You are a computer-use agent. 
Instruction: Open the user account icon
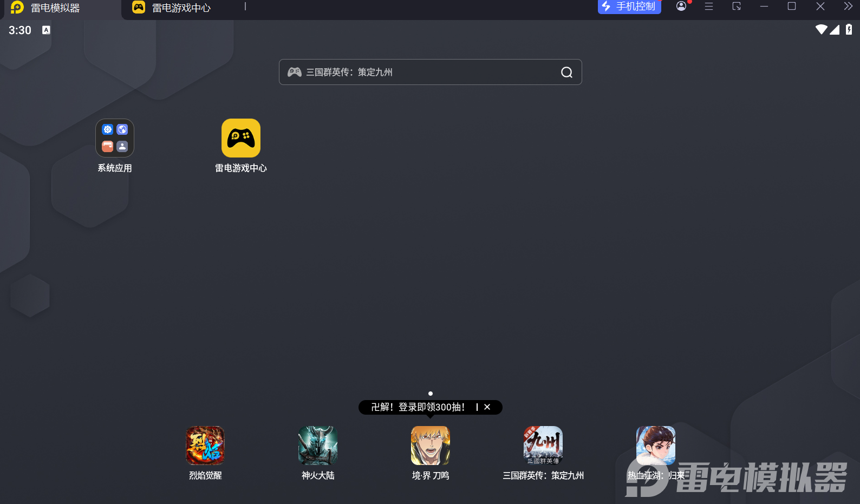click(x=681, y=6)
